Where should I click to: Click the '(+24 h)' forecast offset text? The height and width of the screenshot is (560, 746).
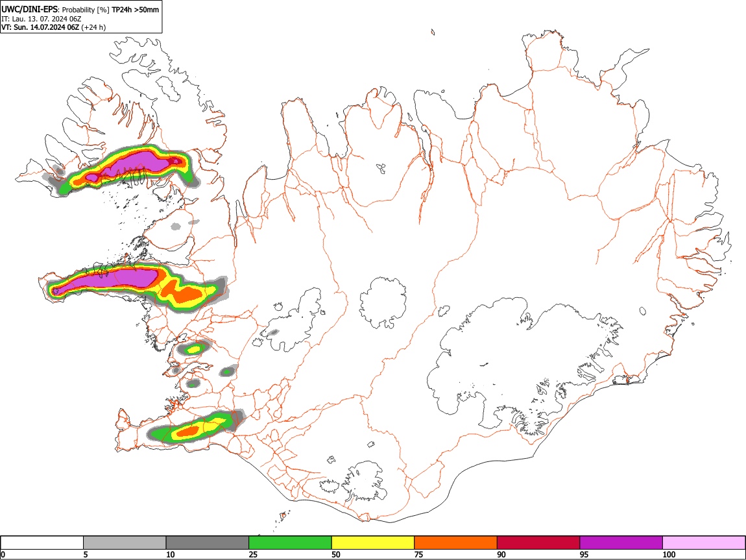tap(93, 27)
